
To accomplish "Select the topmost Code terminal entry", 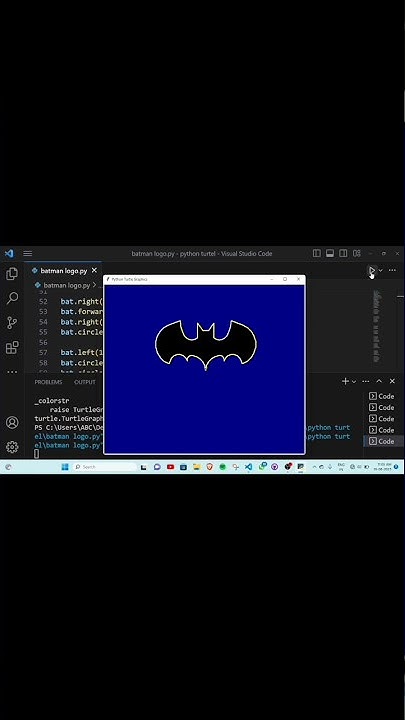I will click(x=382, y=396).
